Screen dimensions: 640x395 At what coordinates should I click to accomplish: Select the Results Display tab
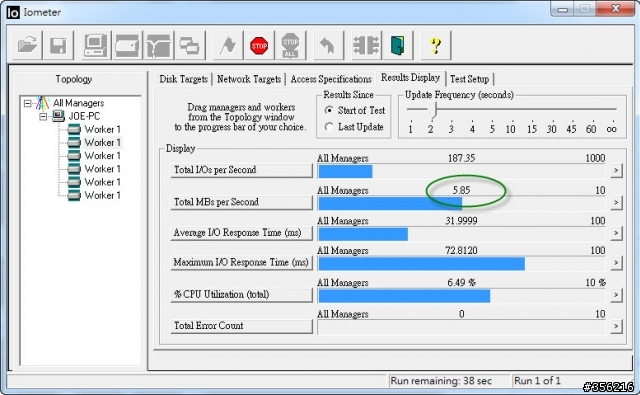pos(410,78)
